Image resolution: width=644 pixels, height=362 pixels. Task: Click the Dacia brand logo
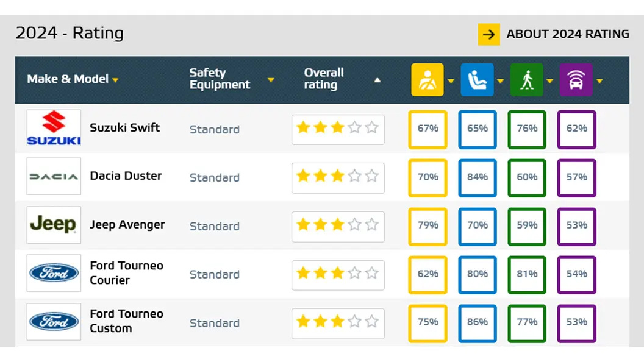[x=54, y=177]
